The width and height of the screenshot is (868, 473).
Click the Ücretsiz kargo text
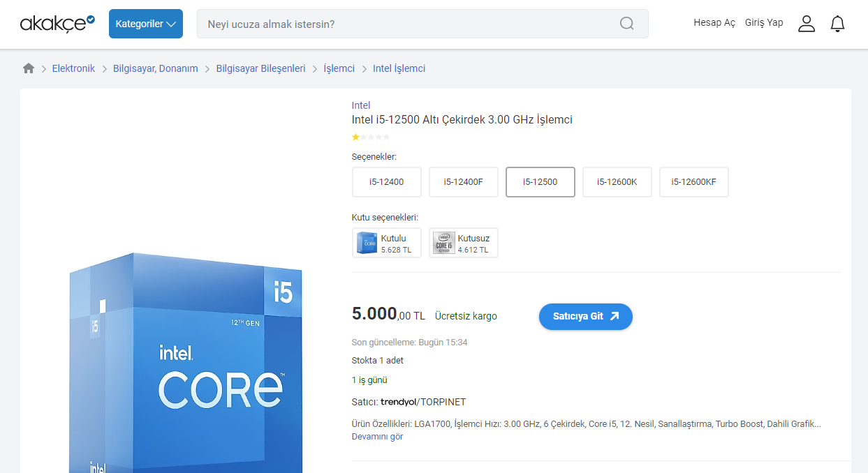pos(466,316)
